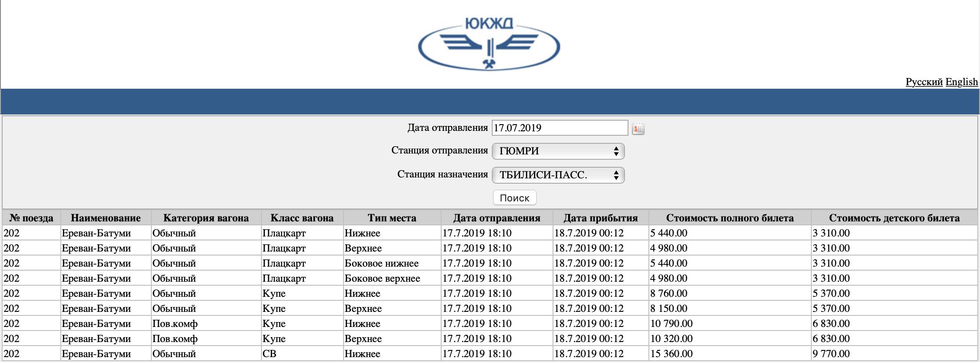Select the Боковое нижнее seat type cell
The height and width of the screenshot is (362, 980).
point(382,264)
